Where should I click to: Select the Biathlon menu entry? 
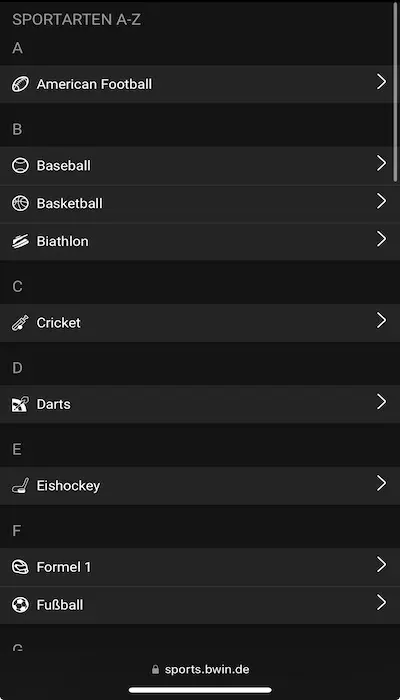coord(200,242)
